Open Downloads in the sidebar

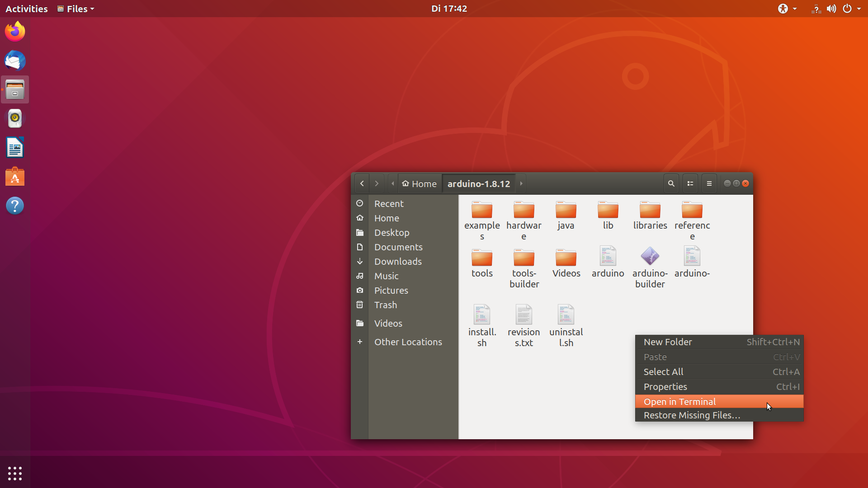point(405,261)
